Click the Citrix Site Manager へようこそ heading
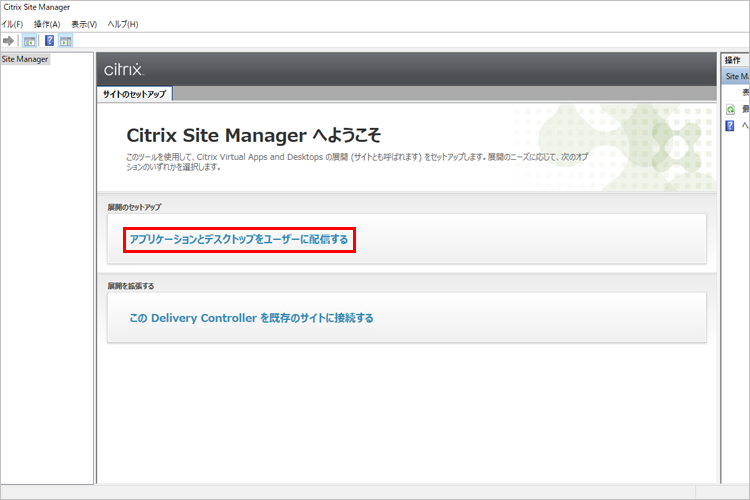Viewport: 750px width, 500px height. (x=253, y=135)
